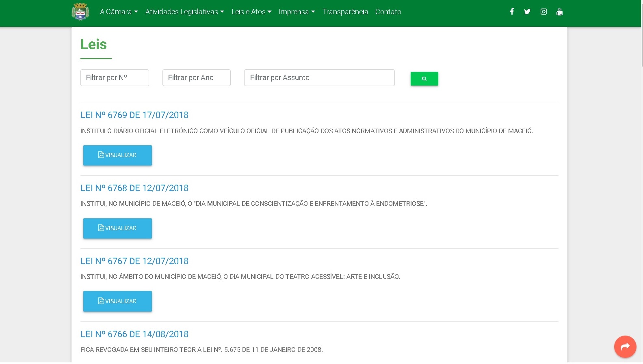
Task: Expand the Imprensa dropdown menu
Action: pos(297,12)
